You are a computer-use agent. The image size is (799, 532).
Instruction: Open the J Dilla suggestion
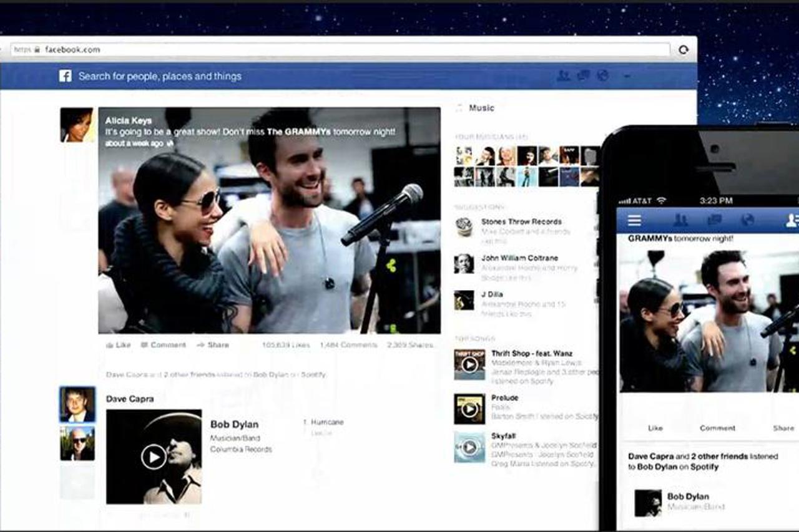(x=492, y=294)
